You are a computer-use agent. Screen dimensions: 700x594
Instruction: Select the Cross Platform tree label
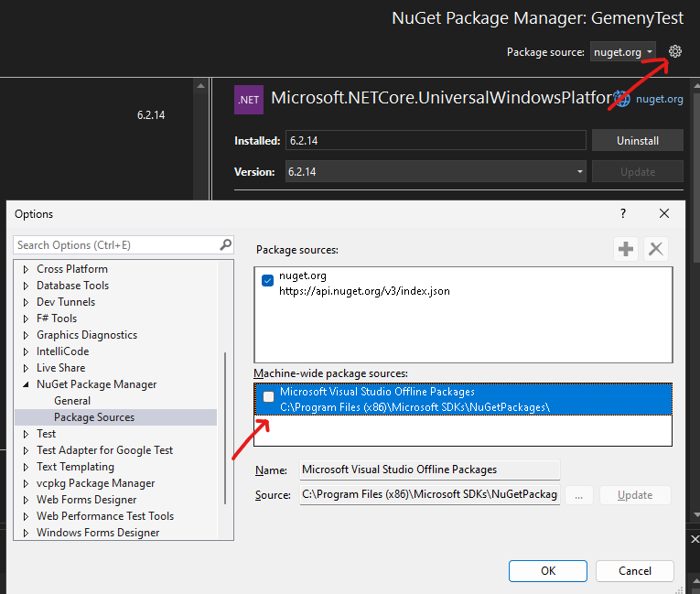pos(72,269)
